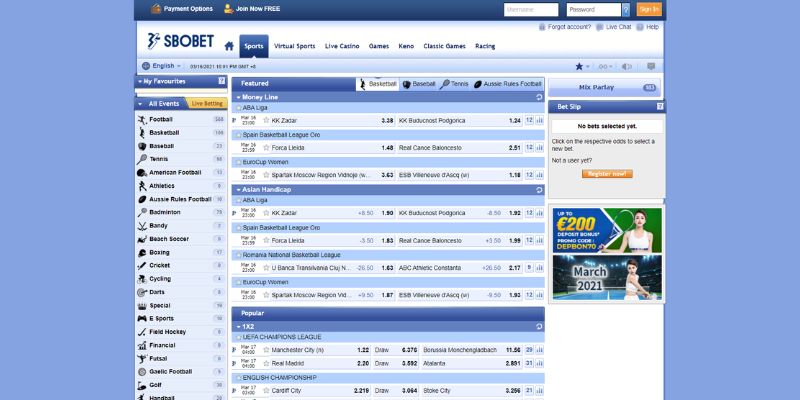Focus the Username input field
The width and height of the screenshot is (800, 400).
tap(531, 9)
